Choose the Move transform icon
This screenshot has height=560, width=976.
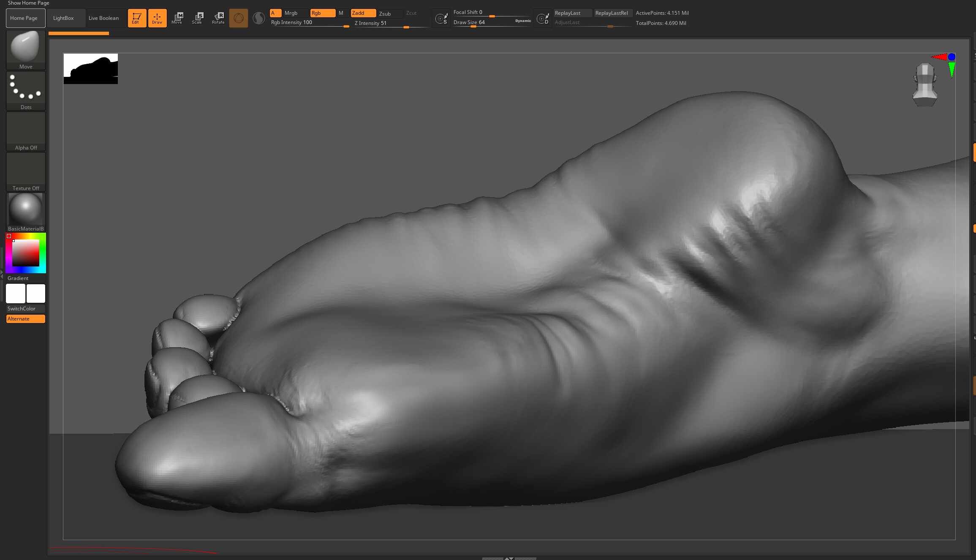click(x=177, y=18)
